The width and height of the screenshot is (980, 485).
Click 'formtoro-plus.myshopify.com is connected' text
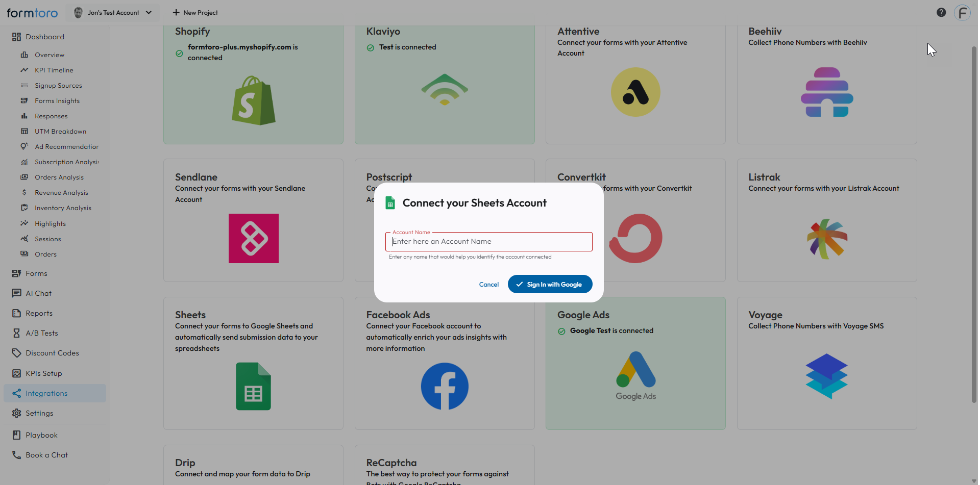(x=243, y=52)
